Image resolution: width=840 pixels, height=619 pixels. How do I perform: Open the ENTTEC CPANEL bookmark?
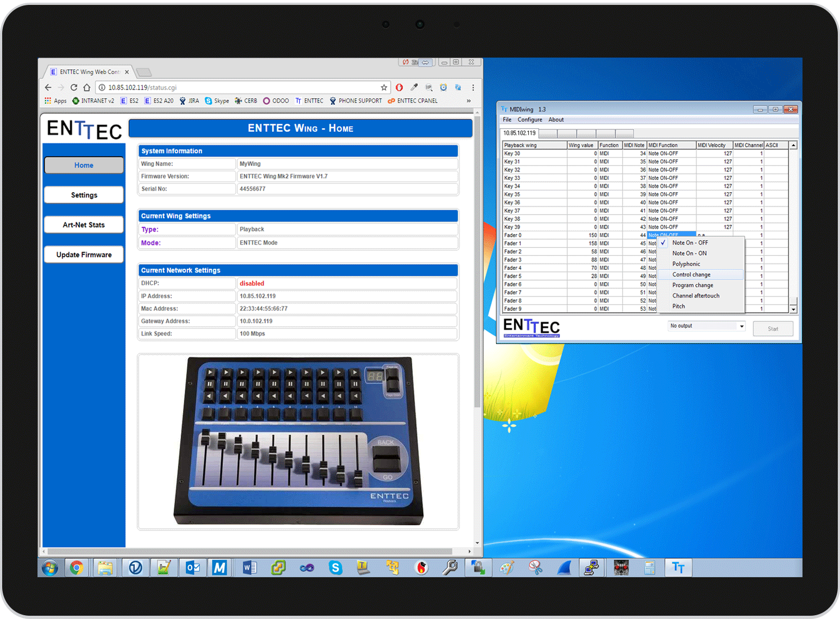point(412,101)
